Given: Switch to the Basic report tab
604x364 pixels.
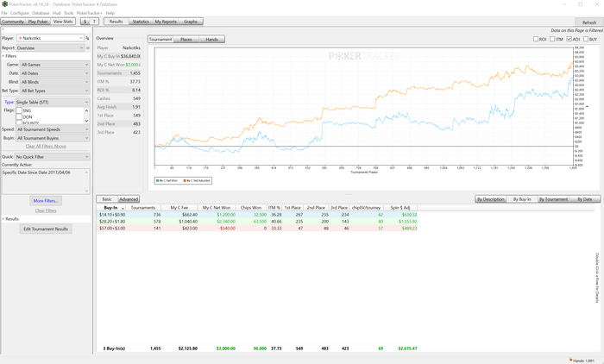Looking at the screenshot, I should [107, 199].
